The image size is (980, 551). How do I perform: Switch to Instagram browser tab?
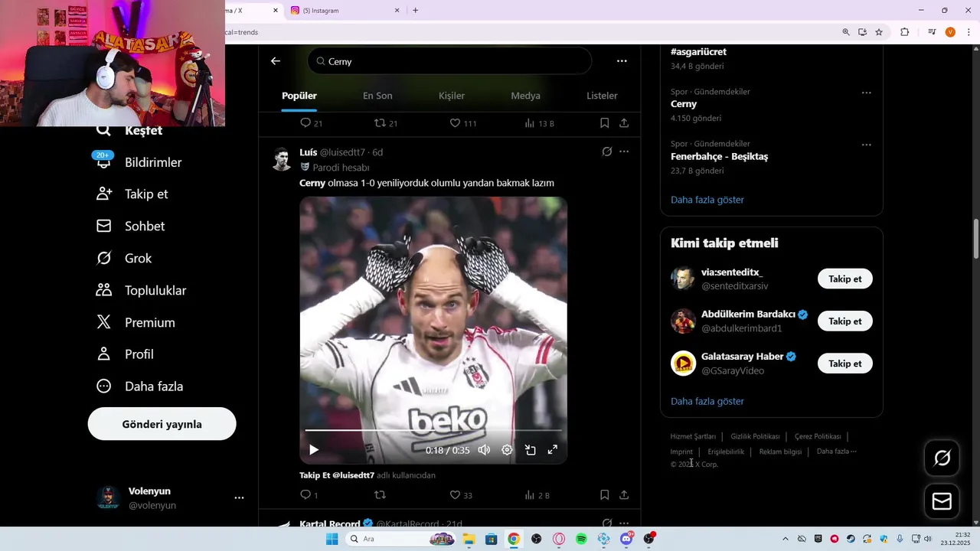coord(345,11)
